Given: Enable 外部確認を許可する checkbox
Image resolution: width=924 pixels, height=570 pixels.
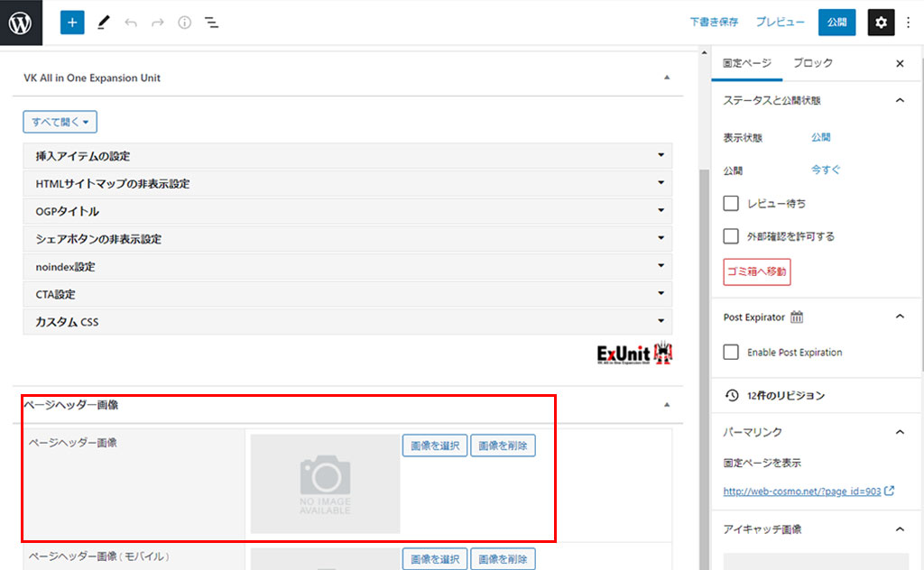Looking at the screenshot, I should pyautogui.click(x=732, y=236).
